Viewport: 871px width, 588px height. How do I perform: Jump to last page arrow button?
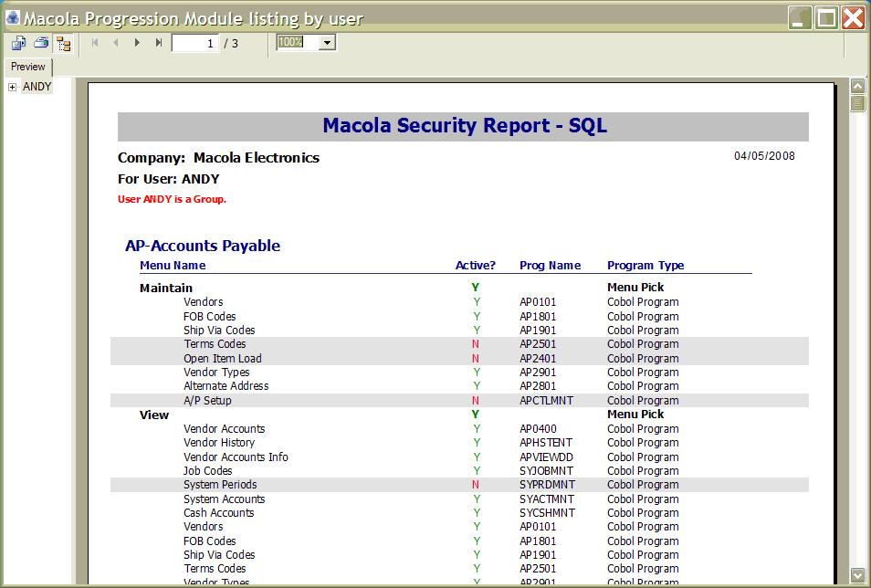click(x=159, y=43)
